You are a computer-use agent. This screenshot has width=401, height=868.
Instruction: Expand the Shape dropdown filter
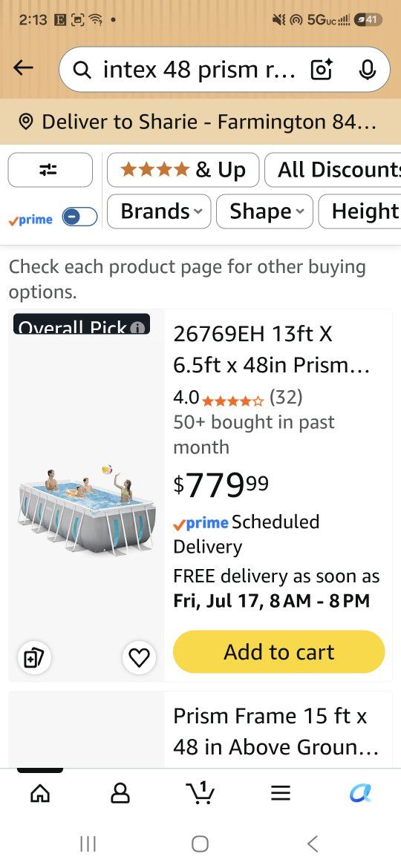coord(265,211)
